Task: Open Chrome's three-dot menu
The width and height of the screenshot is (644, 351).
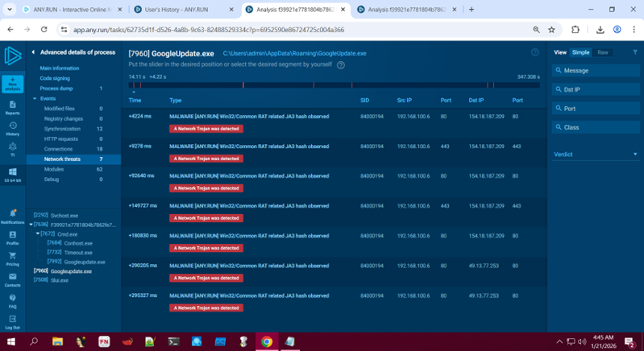Action: 634,30
